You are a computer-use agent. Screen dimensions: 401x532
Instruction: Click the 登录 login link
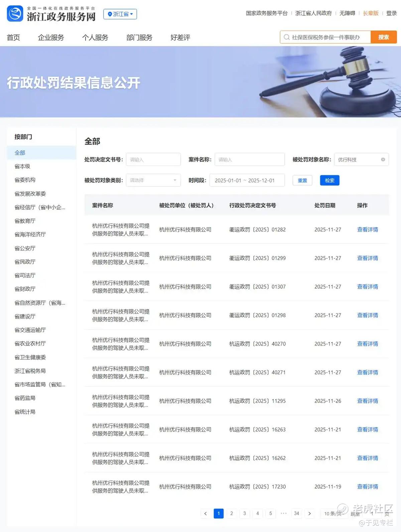pyautogui.click(x=391, y=13)
